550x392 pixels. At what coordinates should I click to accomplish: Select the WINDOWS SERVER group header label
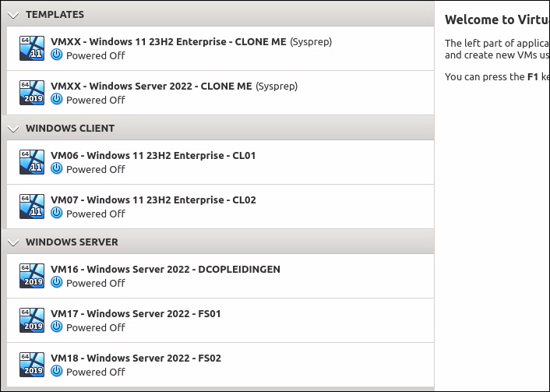(x=72, y=242)
